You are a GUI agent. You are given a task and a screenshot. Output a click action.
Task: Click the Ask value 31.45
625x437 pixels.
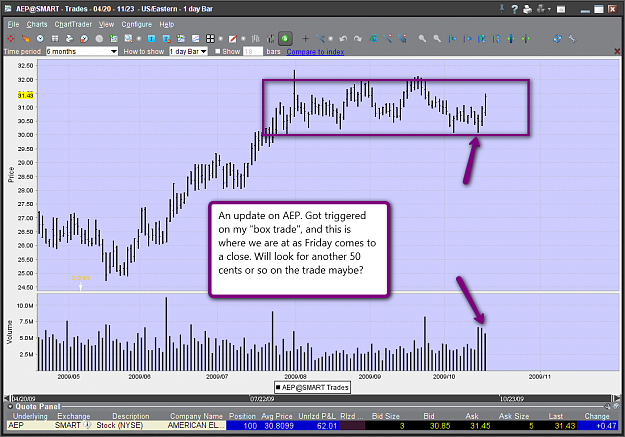click(480, 426)
